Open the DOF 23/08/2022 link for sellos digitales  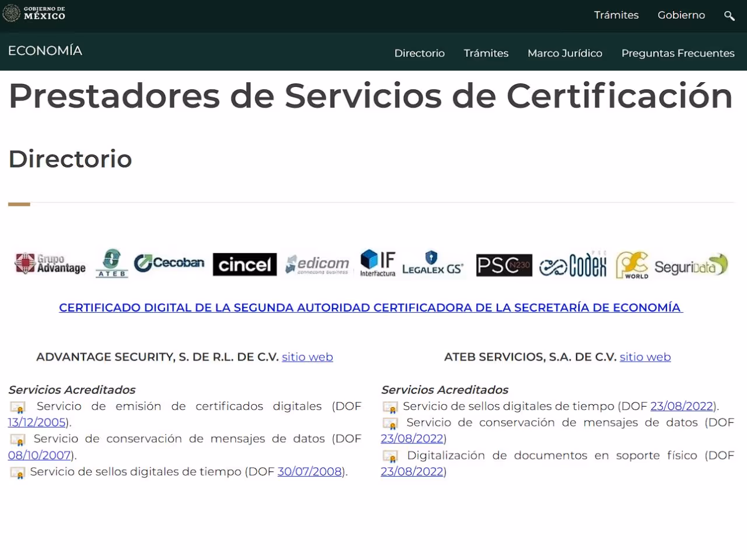click(x=682, y=406)
